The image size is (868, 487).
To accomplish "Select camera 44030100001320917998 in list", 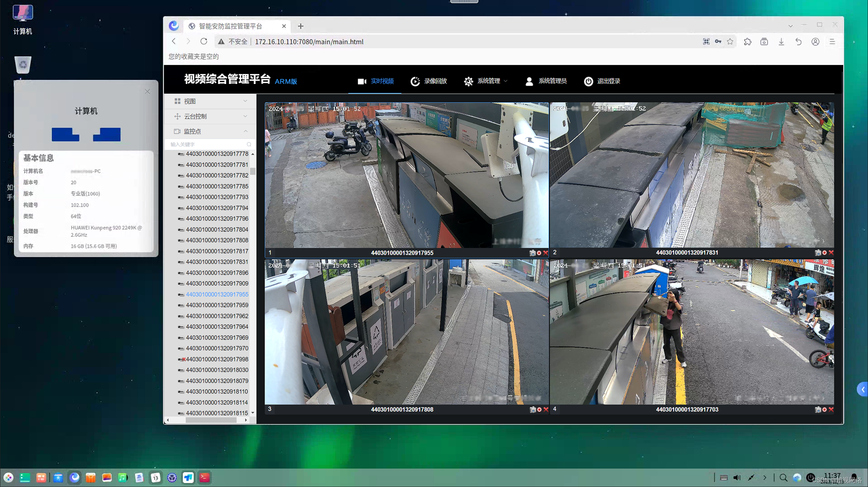I will (x=217, y=359).
